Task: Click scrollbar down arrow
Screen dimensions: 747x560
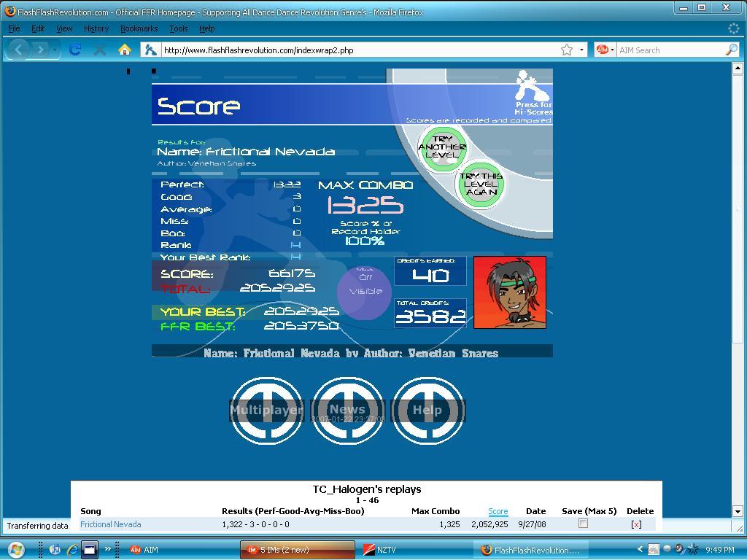Action: 738,511
